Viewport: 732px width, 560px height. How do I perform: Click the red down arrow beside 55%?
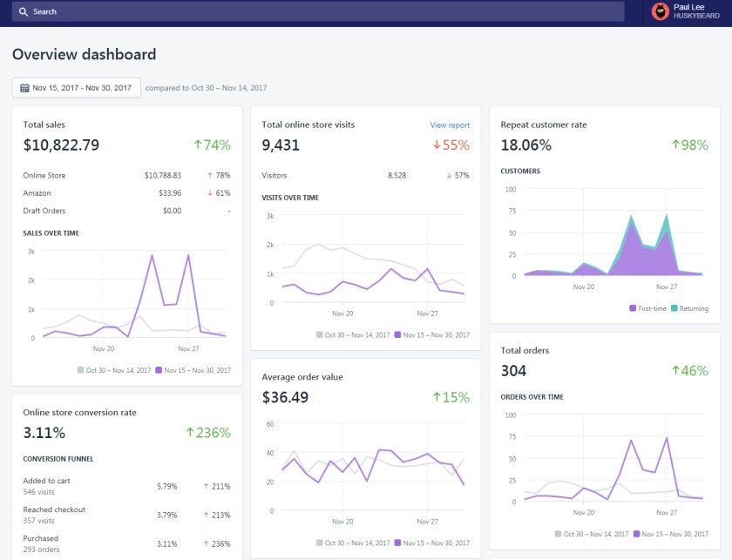point(437,145)
